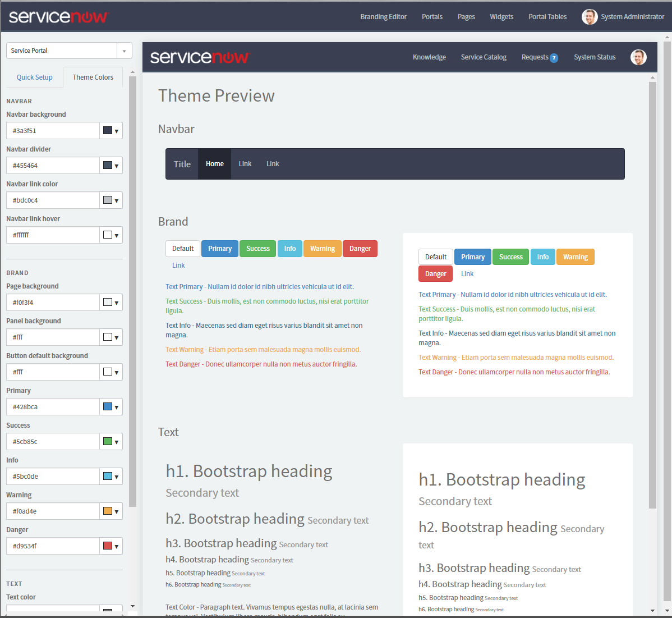
Task: Open Navbar divider color picker dropdown
Action: click(111, 166)
